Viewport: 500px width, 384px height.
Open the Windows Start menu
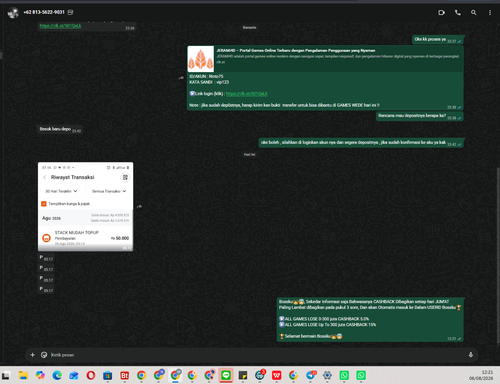click(x=6, y=376)
